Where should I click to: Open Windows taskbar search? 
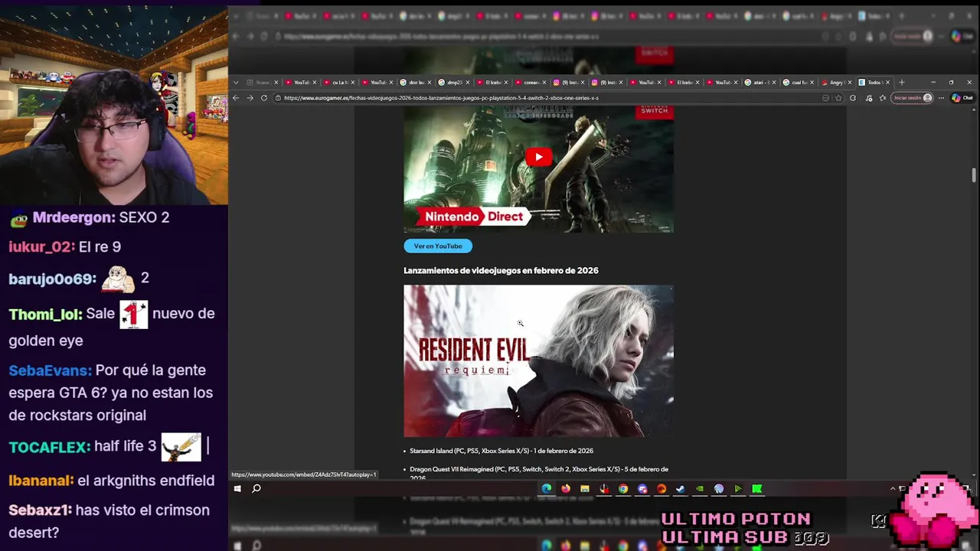click(x=256, y=488)
